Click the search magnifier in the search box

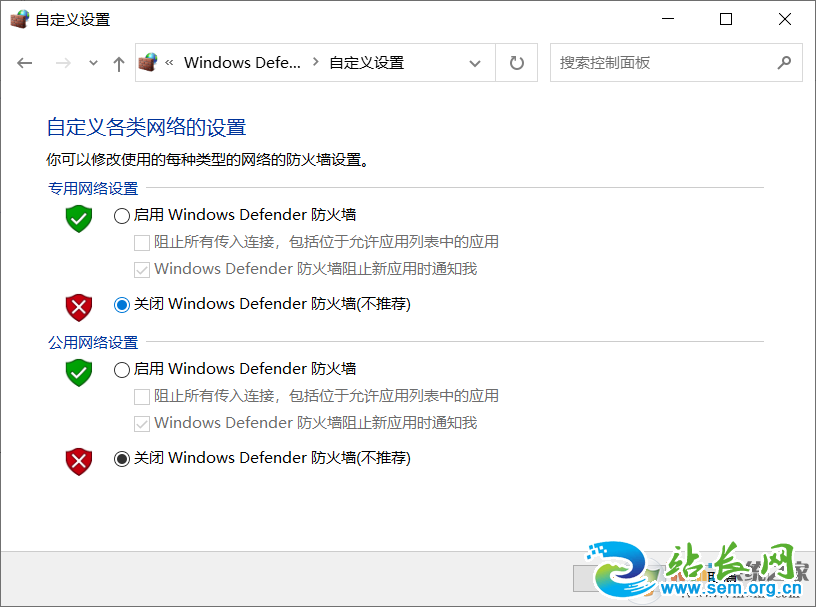pyautogui.click(x=784, y=62)
